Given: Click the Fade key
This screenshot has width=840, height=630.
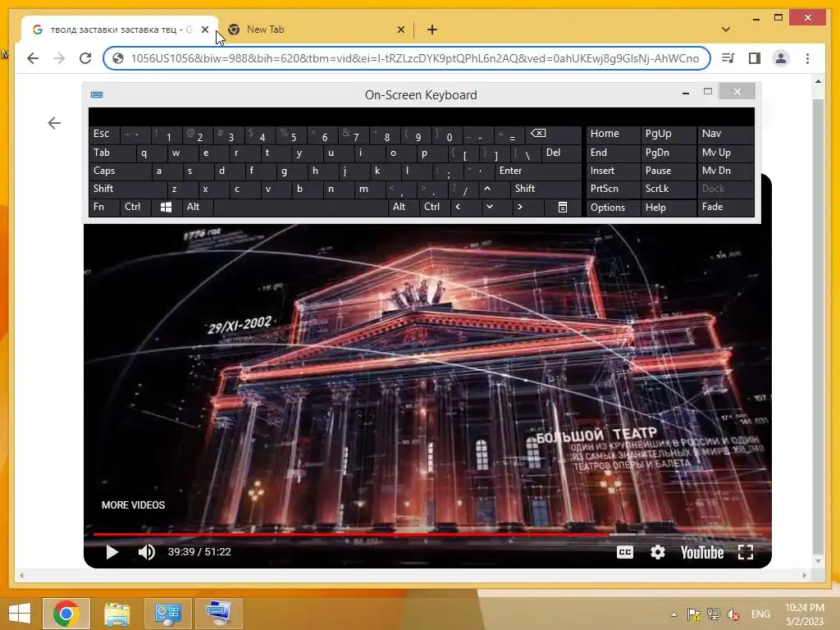Looking at the screenshot, I should 725,208.
